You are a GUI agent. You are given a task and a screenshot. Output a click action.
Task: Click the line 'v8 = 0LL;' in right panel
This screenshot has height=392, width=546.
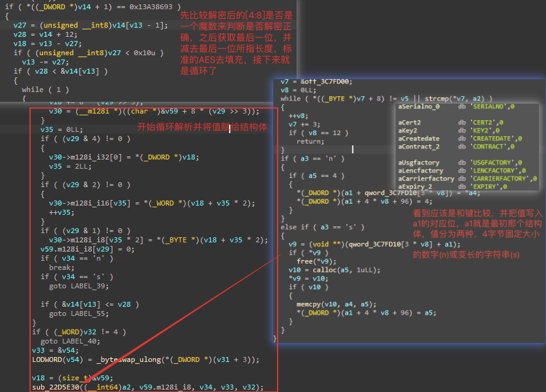[298, 90]
